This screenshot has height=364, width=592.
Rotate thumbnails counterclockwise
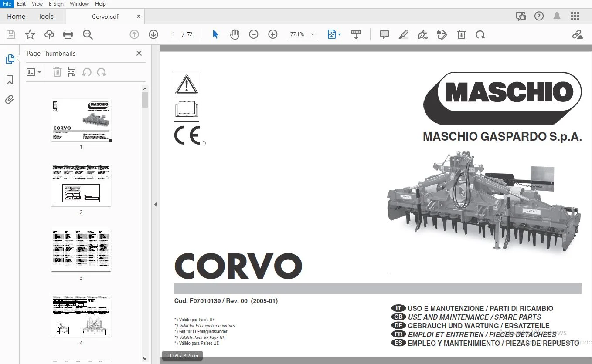tap(87, 72)
